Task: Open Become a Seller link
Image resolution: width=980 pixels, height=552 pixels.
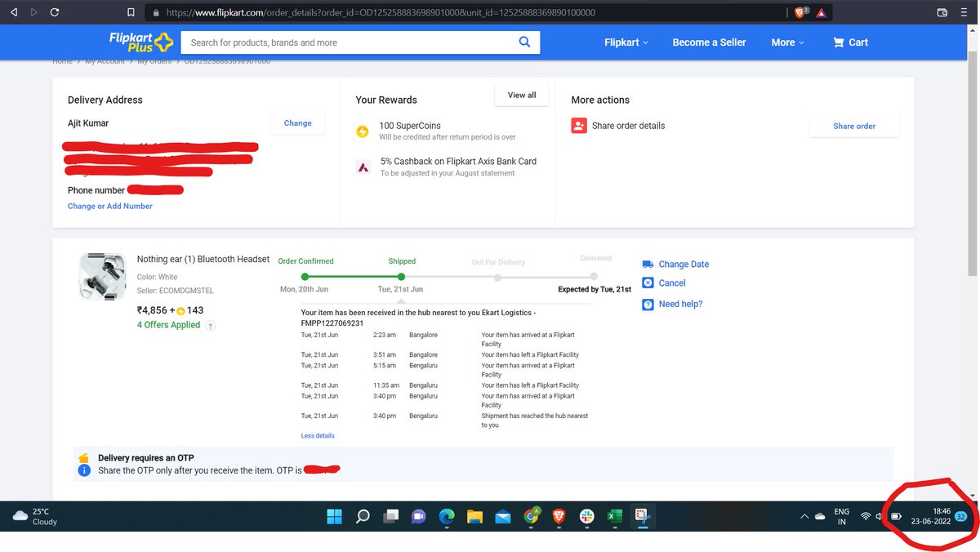Action: 709,42
